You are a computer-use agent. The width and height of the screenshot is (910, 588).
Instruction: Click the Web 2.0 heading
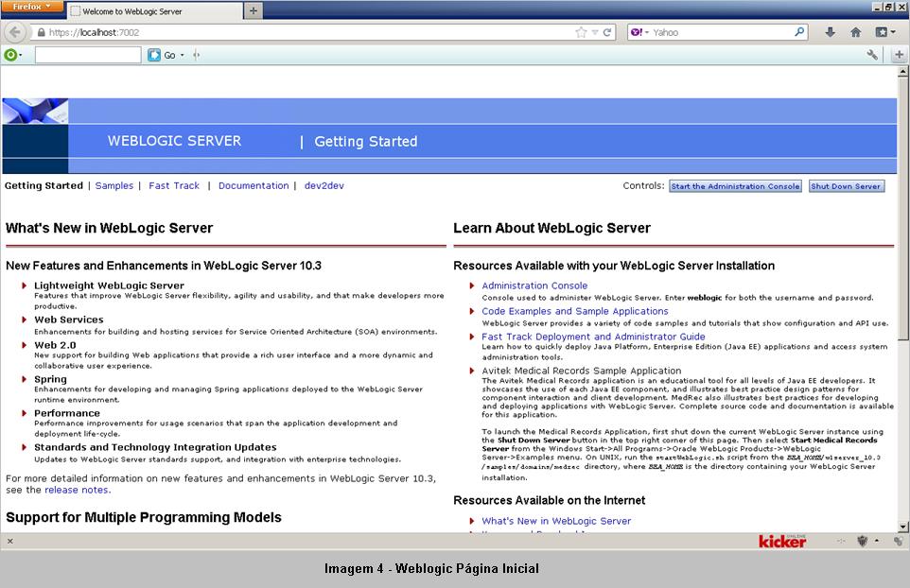pos(55,345)
